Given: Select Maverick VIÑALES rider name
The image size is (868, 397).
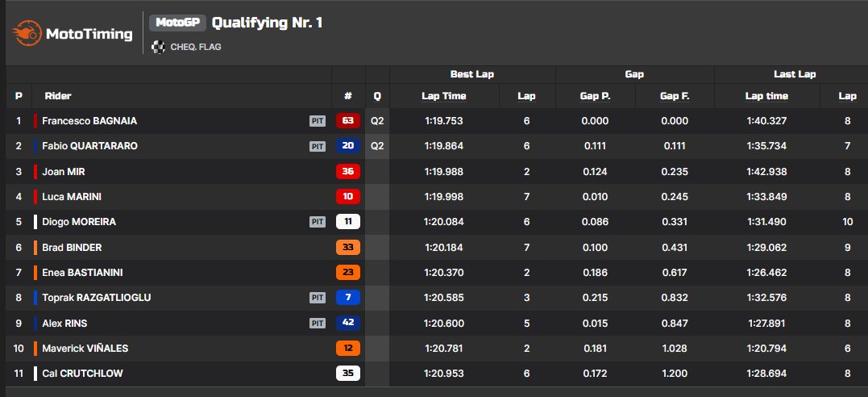Looking at the screenshot, I should click(85, 349).
